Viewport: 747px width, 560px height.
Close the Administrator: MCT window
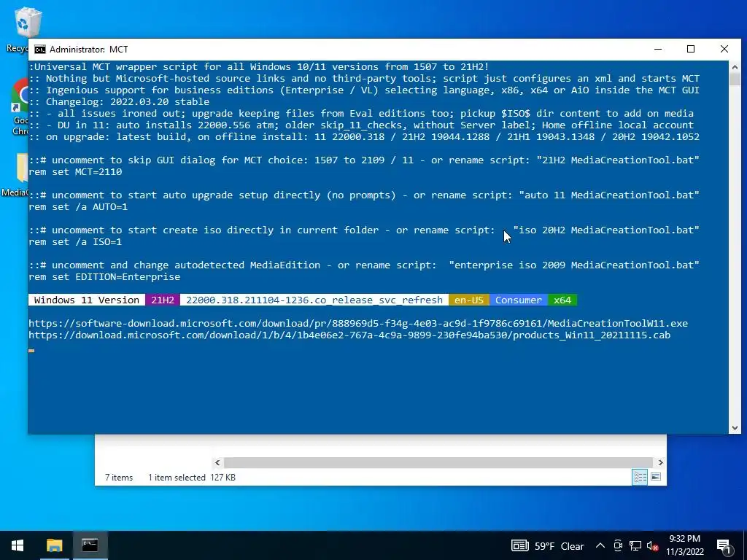tap(724, 49)
